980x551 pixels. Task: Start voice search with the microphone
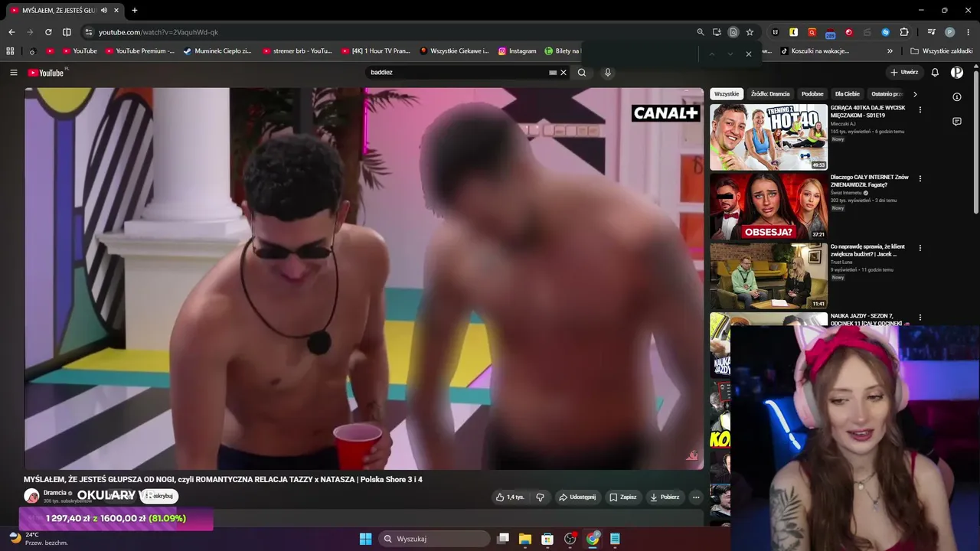click(608, 73)
